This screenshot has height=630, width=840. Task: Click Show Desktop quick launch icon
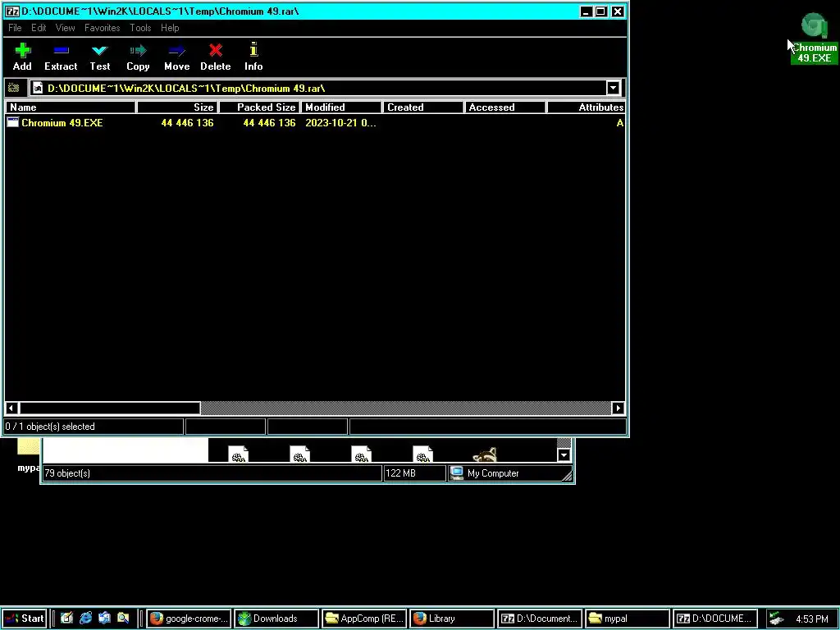[x=66, y=619]
